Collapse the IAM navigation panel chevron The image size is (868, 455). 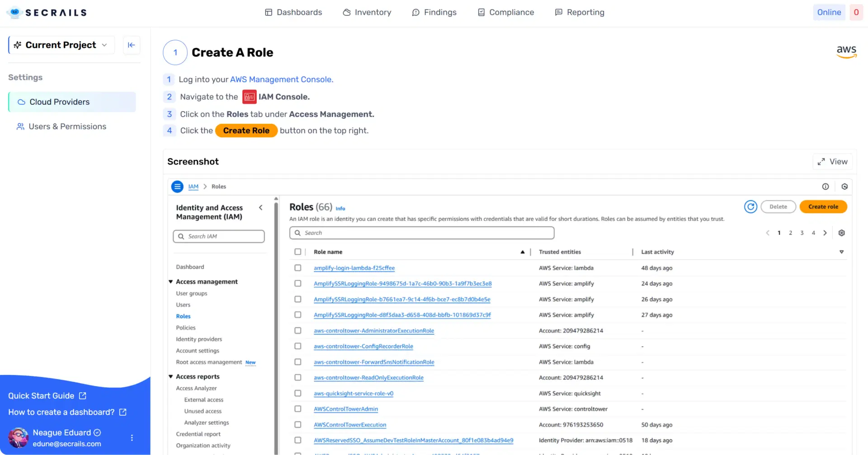click(261, 207)
